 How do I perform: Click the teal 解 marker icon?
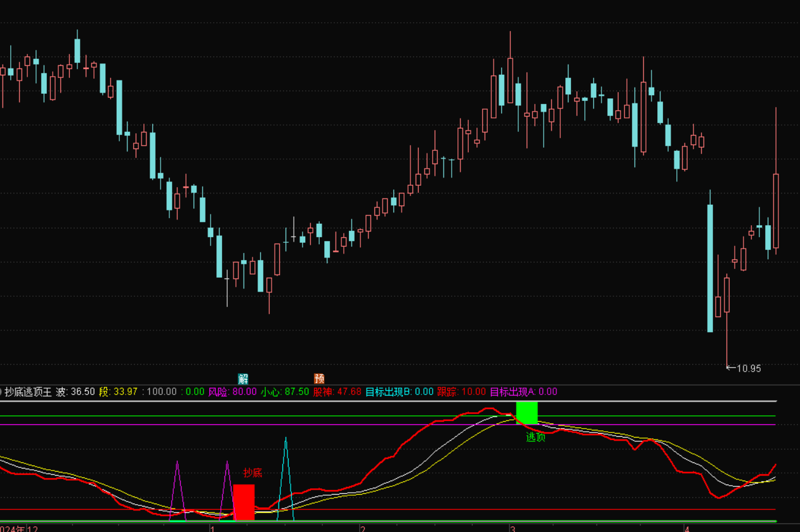pos(243,379)
